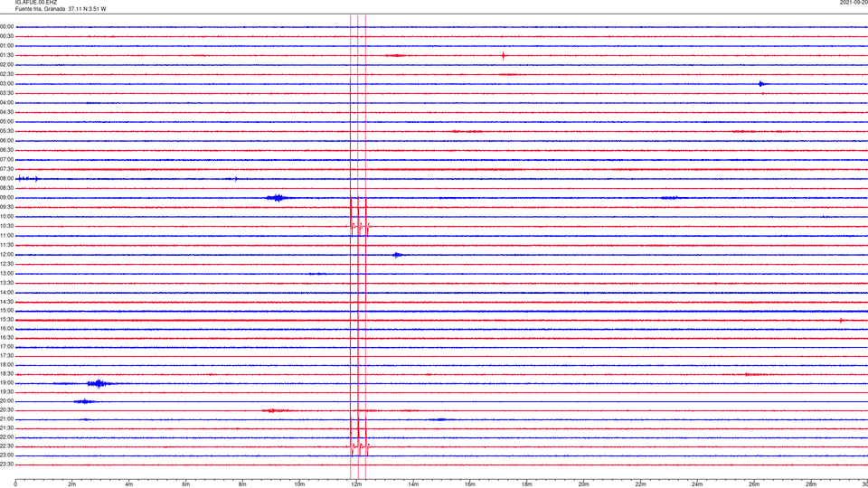This screenshot has height=488, width=868.
Task: Click the 03:00 trace label
Action: tap(6, 83)
